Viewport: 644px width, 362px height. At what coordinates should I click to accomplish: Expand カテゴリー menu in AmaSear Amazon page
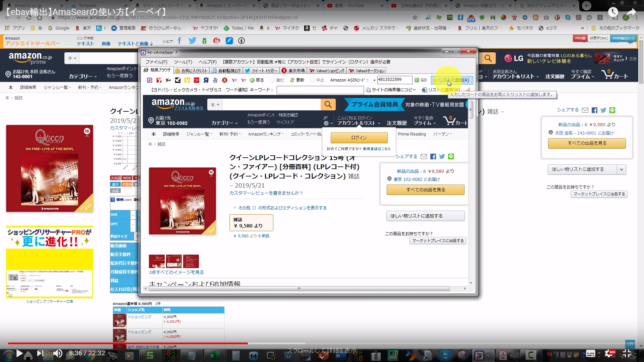(x=224, y=123)
